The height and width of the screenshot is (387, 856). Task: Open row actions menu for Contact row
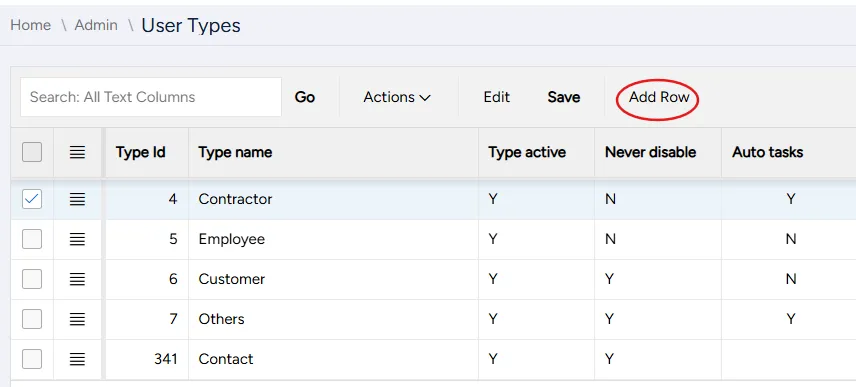coord(78,359)
